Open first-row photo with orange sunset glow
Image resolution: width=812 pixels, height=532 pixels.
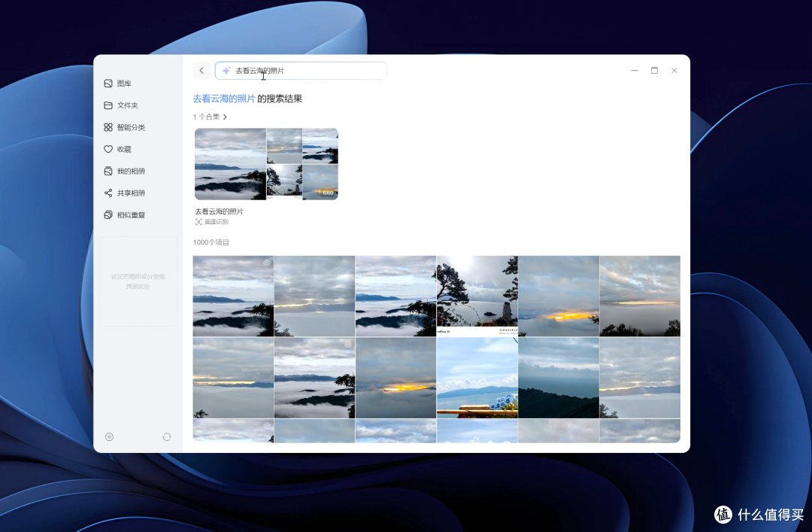[x=559, y=296]
